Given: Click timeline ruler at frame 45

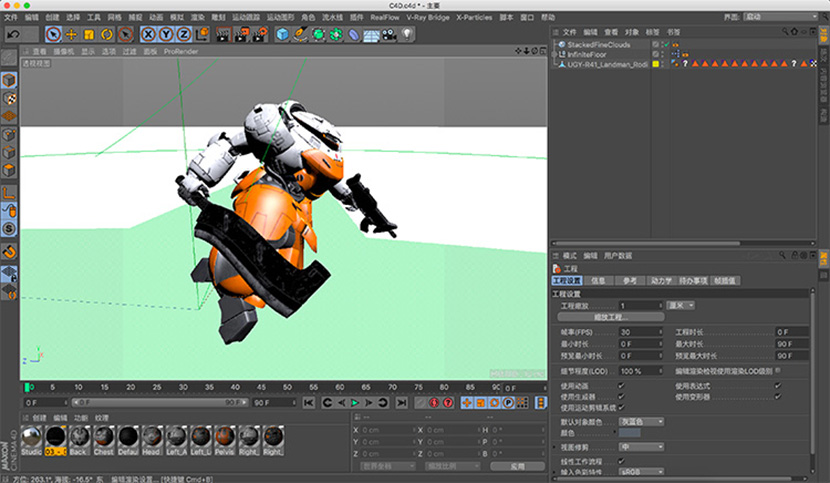Looking at the screenshot, I should point(261,387).
